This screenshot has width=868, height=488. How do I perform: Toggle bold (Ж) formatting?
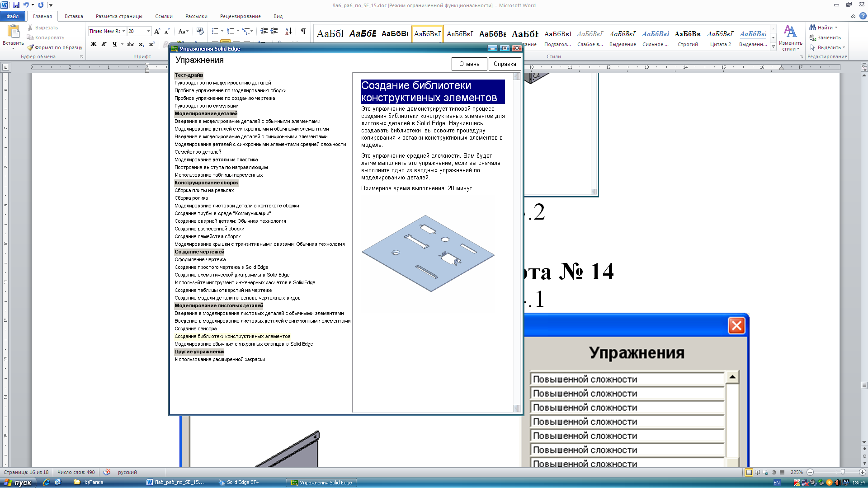click(94, 44)
